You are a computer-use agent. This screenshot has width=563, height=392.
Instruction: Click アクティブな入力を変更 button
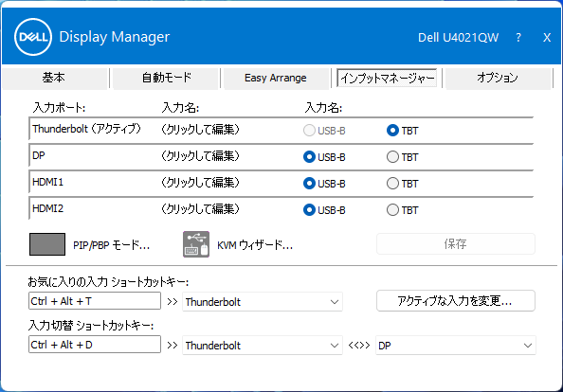coord(456,300)
